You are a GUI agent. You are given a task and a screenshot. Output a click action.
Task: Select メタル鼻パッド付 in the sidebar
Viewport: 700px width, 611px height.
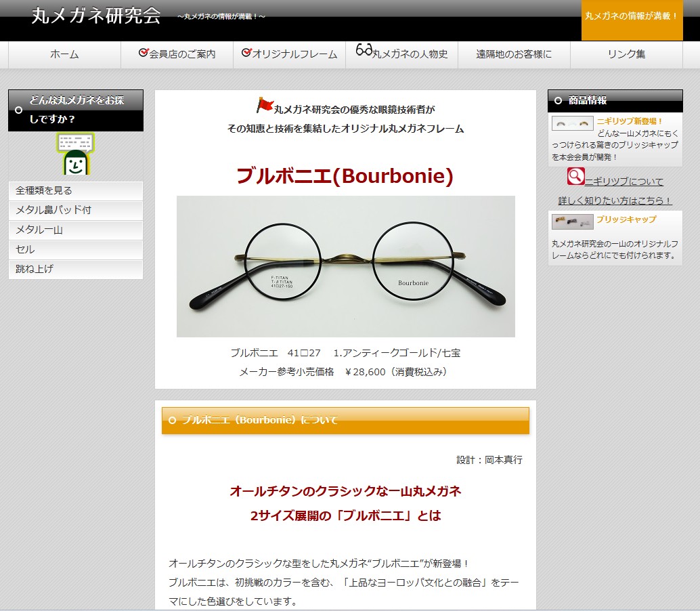pos(75,211)
